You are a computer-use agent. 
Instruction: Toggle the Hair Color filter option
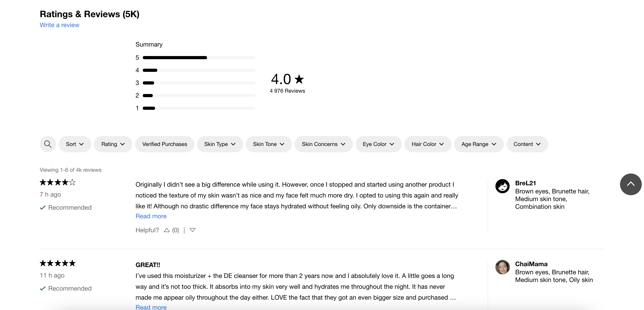coord(427,144)
